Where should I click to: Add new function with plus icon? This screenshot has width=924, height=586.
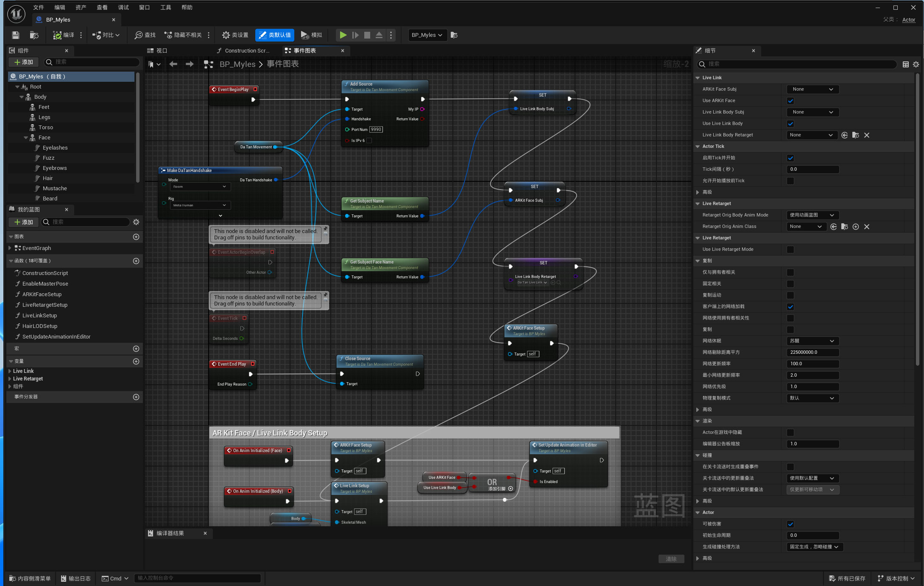coord(136,261)
